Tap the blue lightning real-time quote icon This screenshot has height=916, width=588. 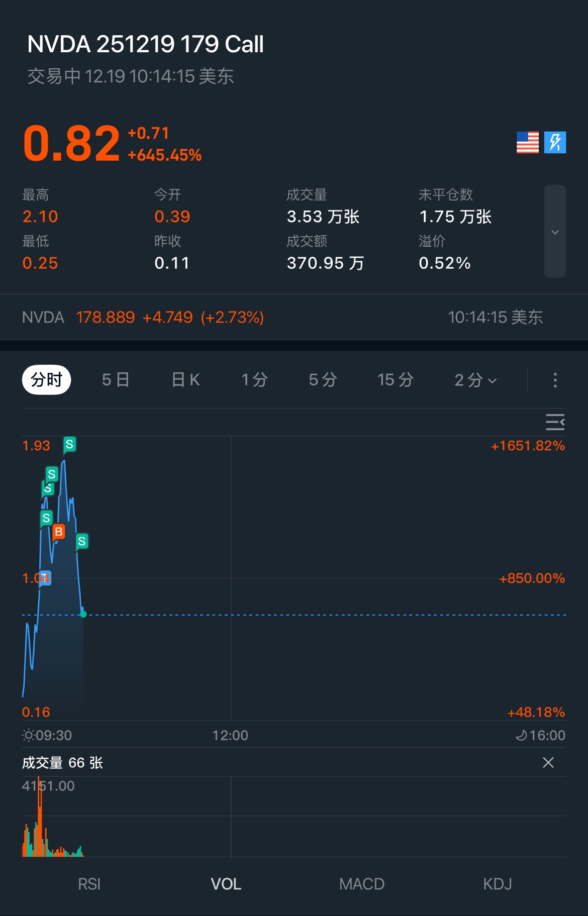[555, 142]
